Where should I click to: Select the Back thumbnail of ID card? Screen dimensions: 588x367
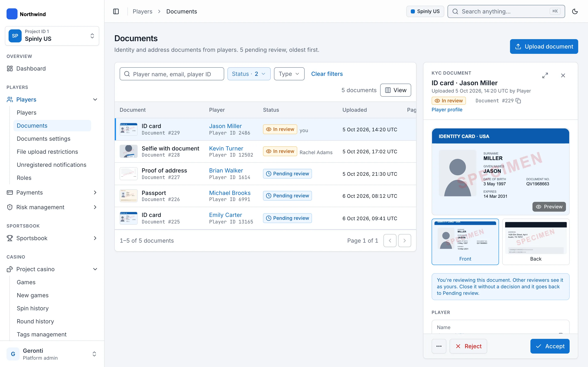point(536,242)
